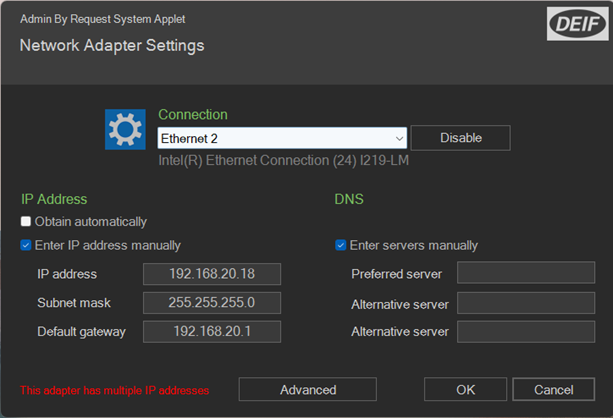
Task: Click the Network Adapter Settings title
Action: (112, 45)
